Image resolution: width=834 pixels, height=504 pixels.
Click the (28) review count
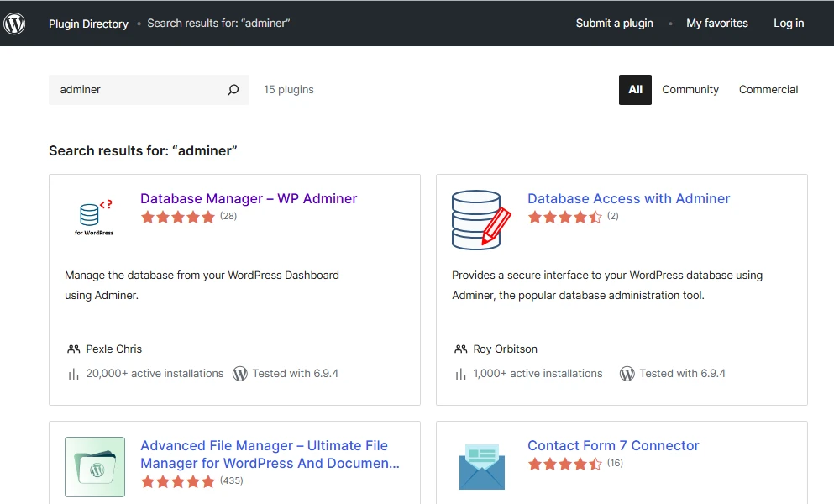[228, 216]
